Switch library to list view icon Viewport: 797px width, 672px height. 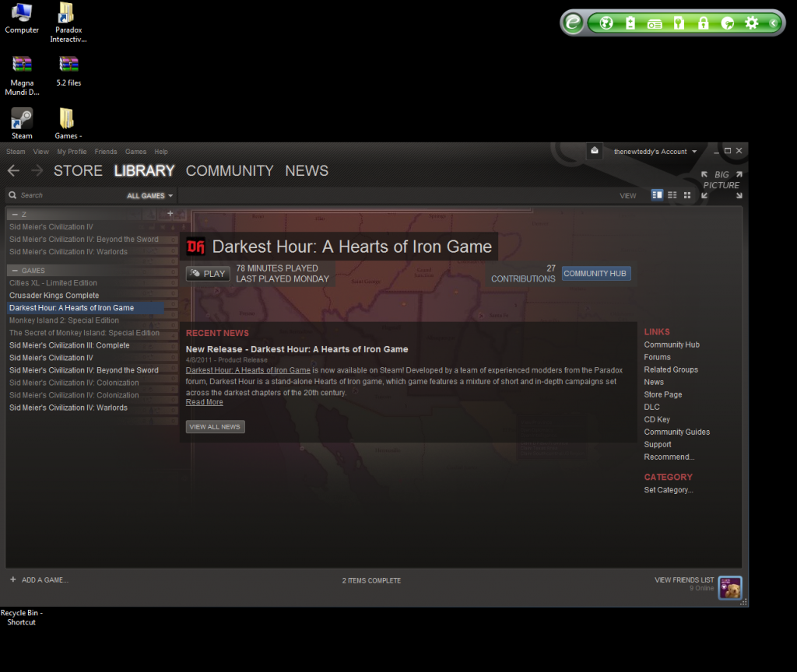pyautogui.click(x=672, y=195)
